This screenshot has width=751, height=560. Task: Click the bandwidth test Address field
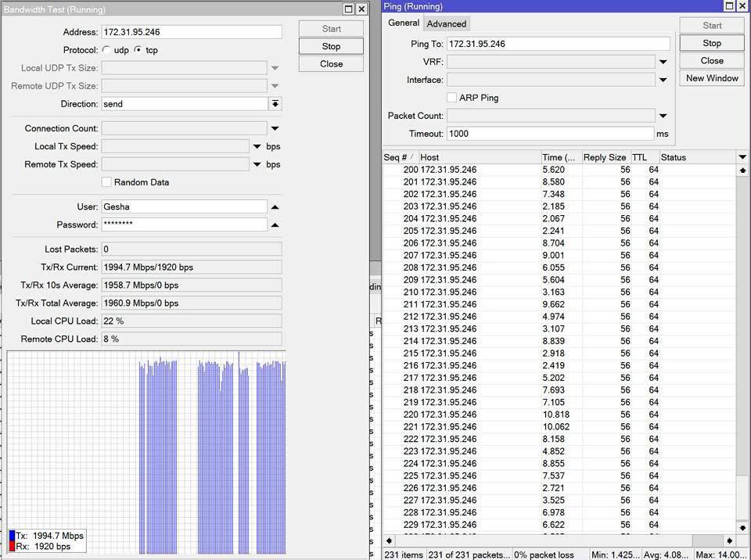click(192, 32)
